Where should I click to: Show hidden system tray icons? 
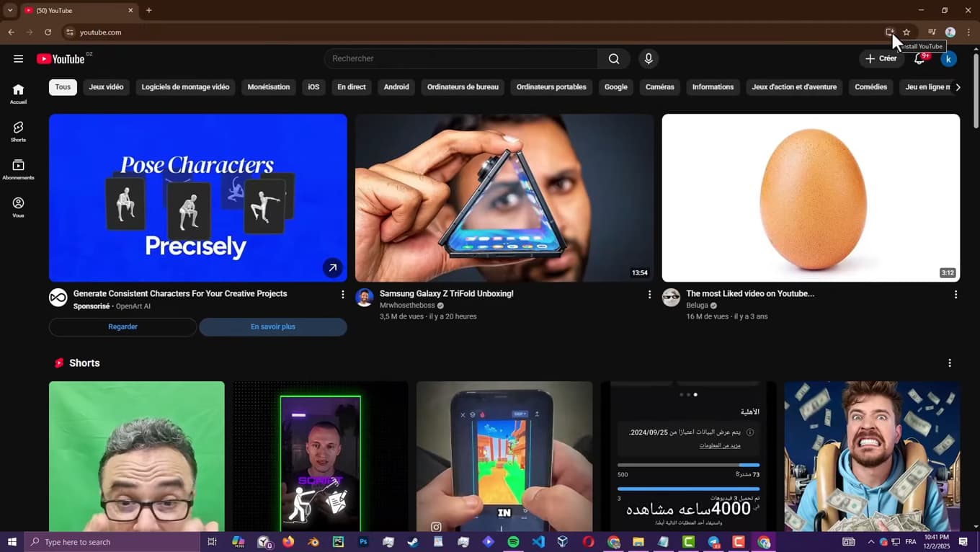pos(870,542)
